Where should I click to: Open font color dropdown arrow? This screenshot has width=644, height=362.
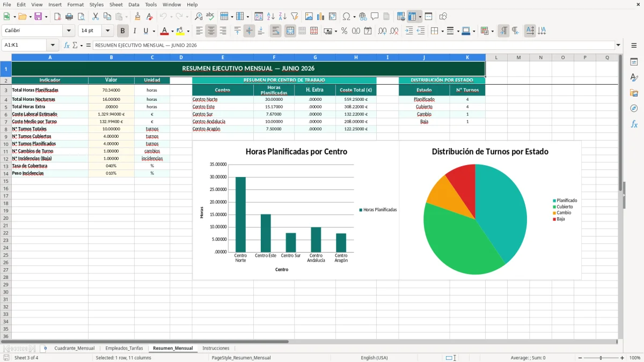(x=172, y=31)
